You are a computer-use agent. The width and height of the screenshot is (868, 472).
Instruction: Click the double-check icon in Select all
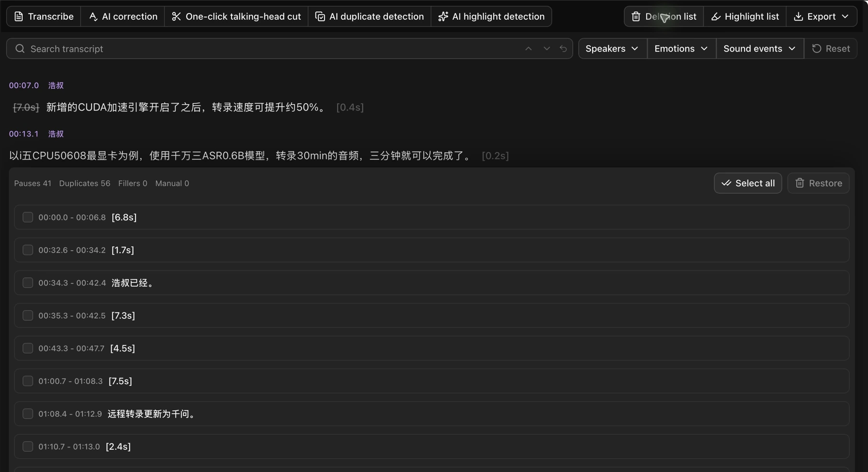[x=726, y=183]
